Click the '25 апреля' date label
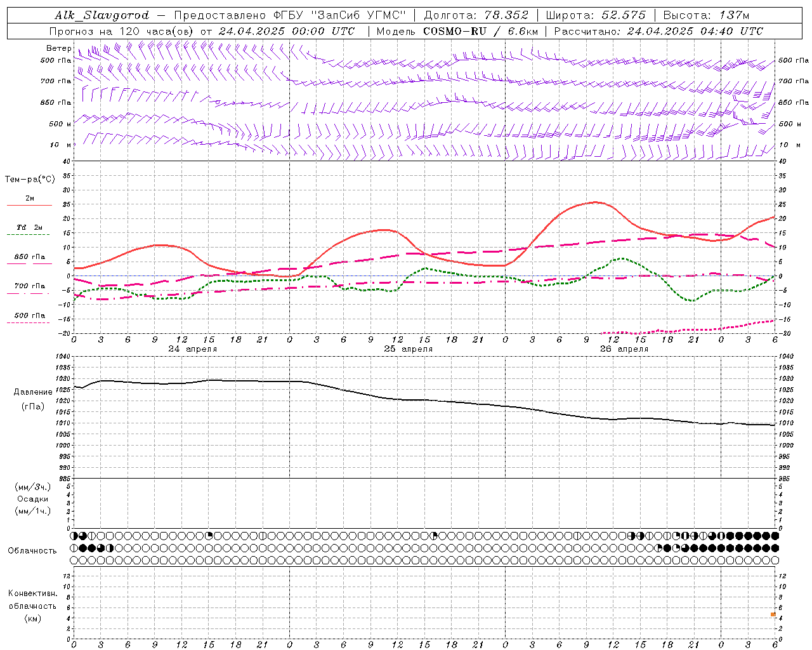The height and width of the screenshot is (650, 812). pyautogui.click(x=409, y=349)
